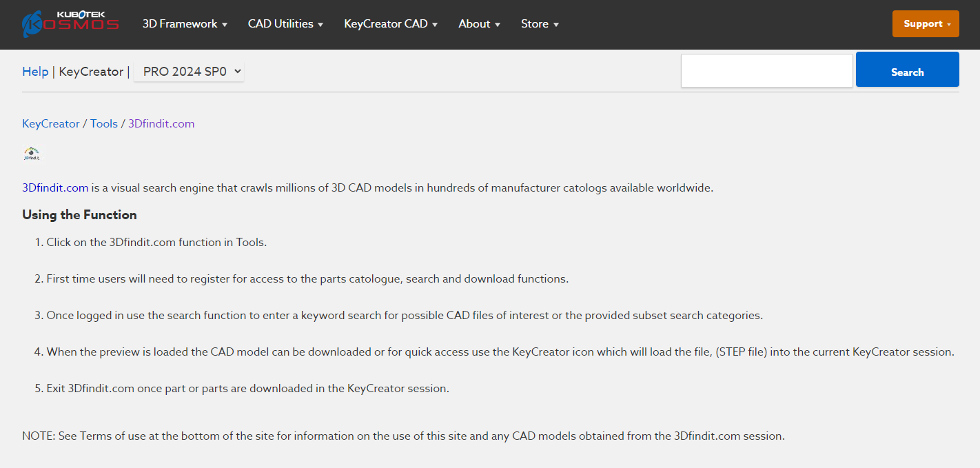The image size is (980, 468).
Task: Open the CAD Utilities menu
Action: pos(285,23)
